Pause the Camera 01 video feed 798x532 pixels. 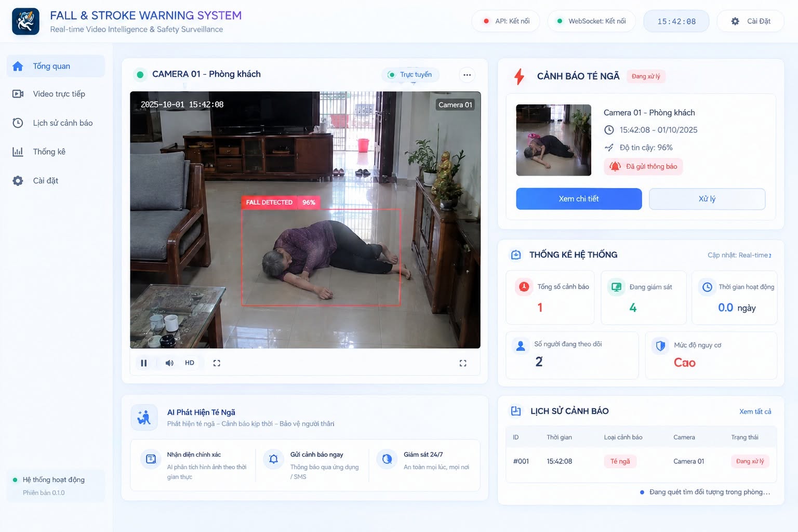coord(144,363)
